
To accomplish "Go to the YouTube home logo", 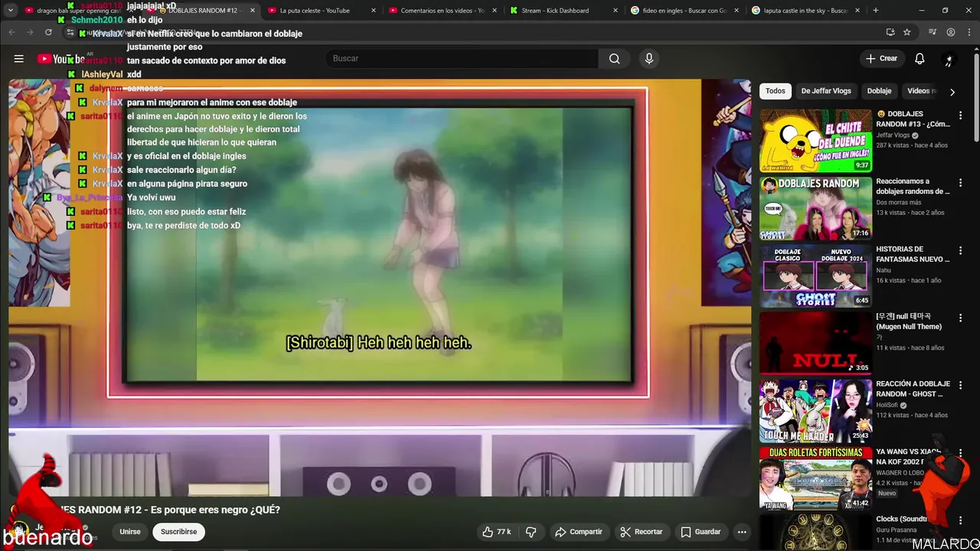I will [61, 59].
